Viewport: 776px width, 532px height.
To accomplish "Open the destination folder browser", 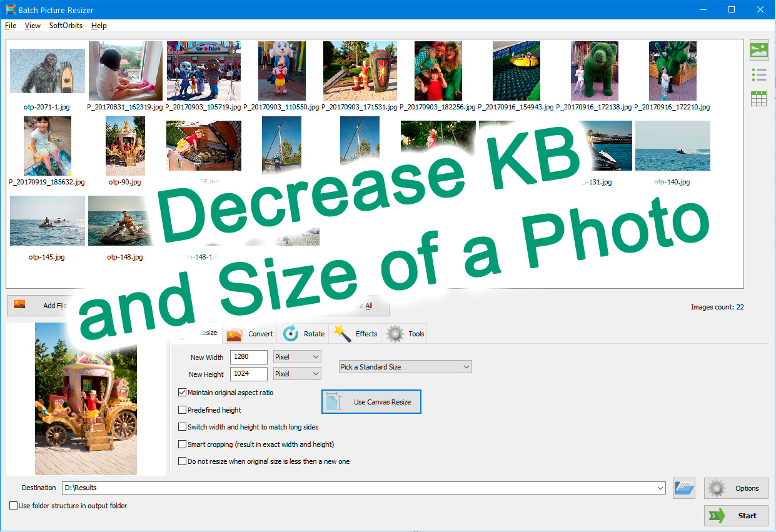I will [683, 488].
